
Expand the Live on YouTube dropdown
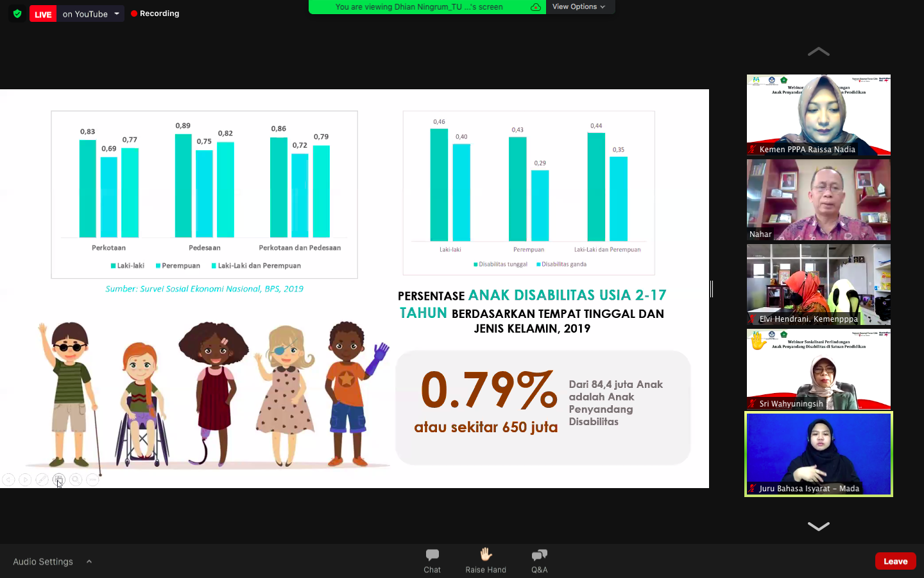[117, 13]
